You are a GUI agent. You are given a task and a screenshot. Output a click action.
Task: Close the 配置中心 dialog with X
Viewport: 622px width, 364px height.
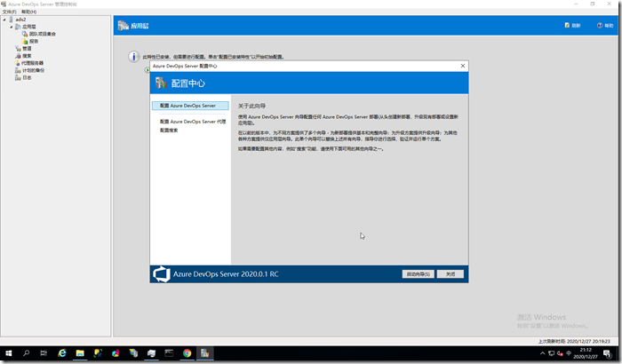click(463, 66)
